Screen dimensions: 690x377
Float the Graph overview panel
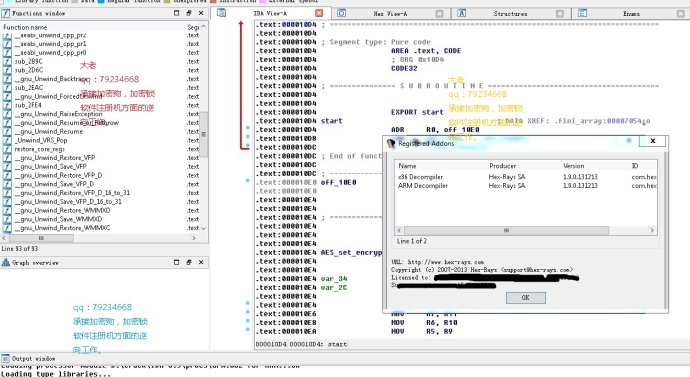tap(189, 262)
